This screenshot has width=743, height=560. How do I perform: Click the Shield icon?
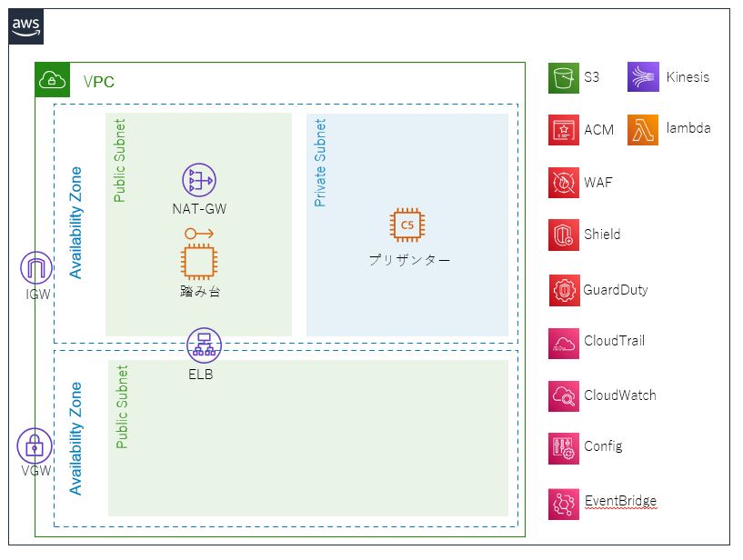coord(564,235)
